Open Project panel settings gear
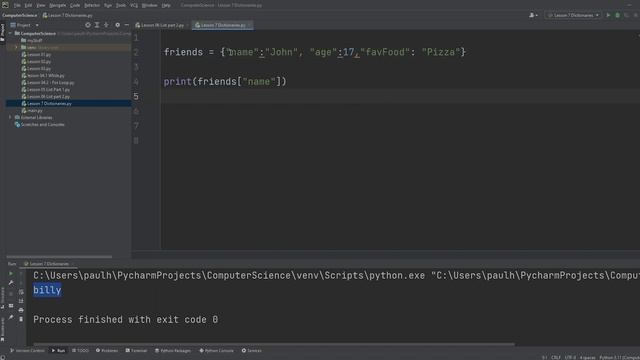 (x=118, y=25)
